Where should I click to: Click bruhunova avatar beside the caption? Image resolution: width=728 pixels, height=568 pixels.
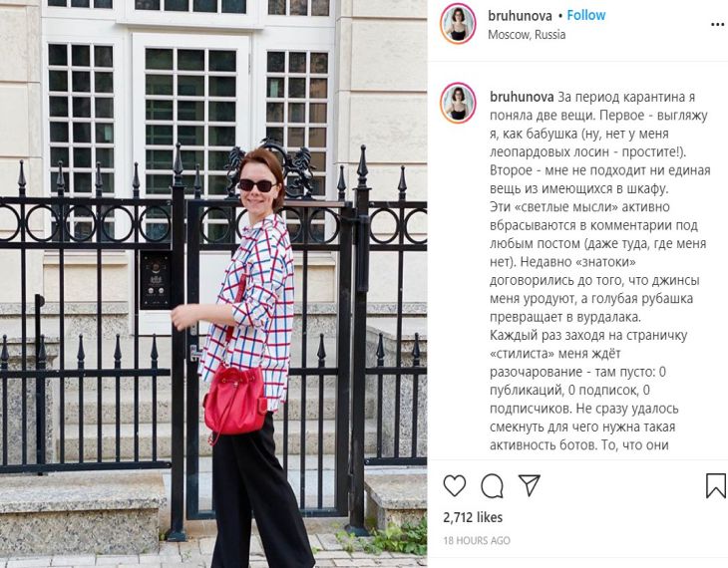[x=459, y=103]
